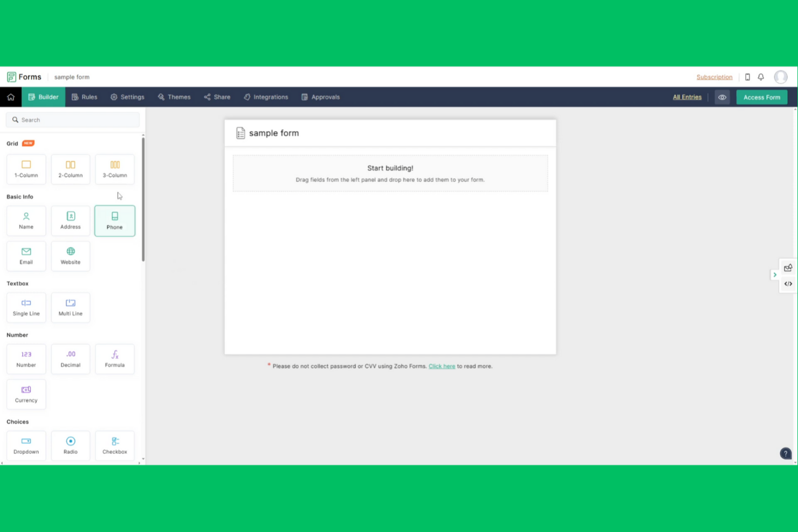Select the Phone field from Basic Info
Screen dimensions: 798x532
click(x=114, y=220)
